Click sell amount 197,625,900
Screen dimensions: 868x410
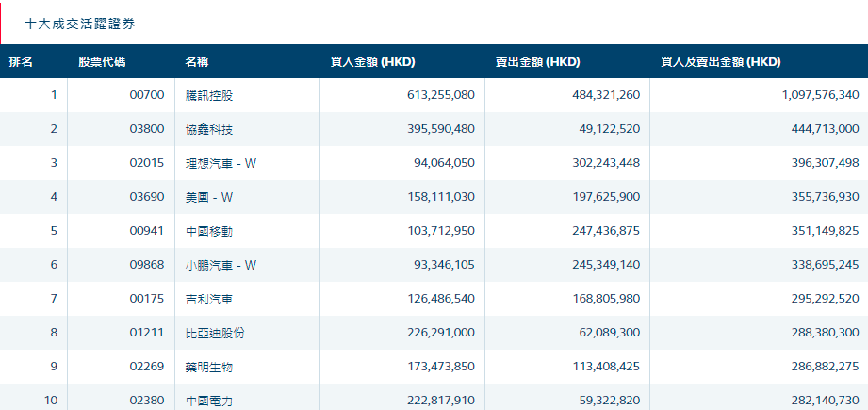click(606, 197)
